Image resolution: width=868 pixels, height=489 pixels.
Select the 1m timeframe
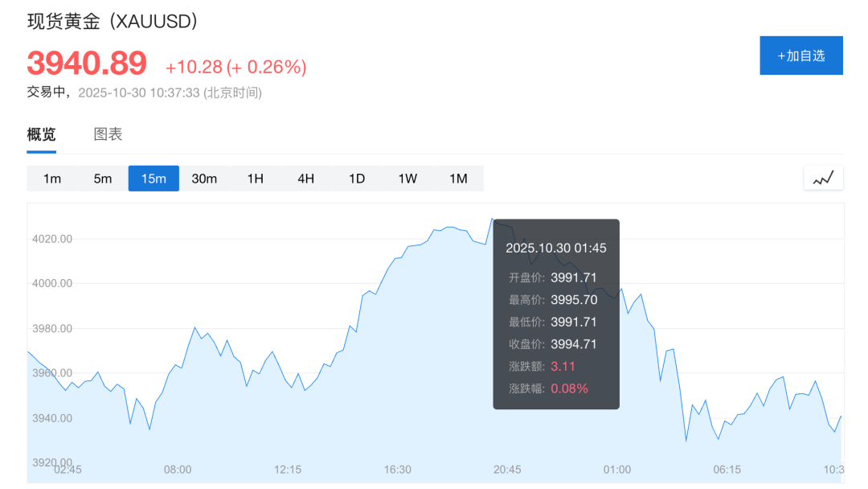[52, 179]
